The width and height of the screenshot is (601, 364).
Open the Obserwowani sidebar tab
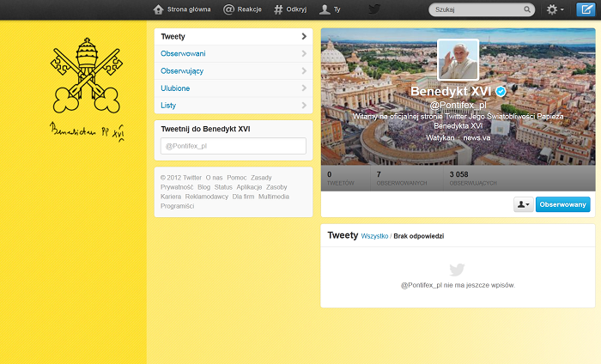(x=234, y=53)
